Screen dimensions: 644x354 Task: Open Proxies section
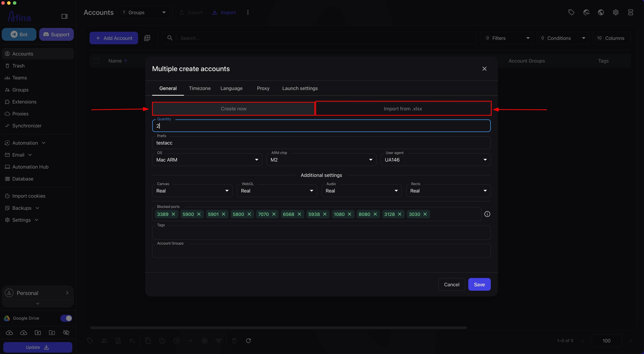(x=38, y=114)
